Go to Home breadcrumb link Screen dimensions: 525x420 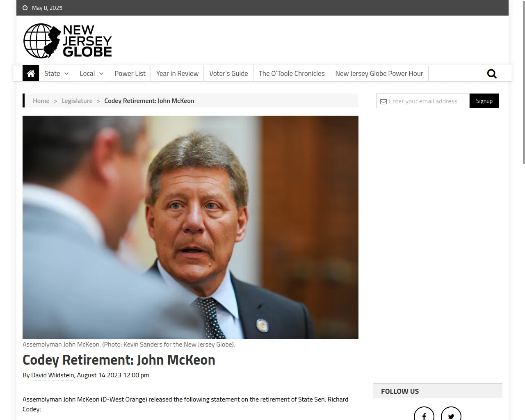click(x=41, y=101)
